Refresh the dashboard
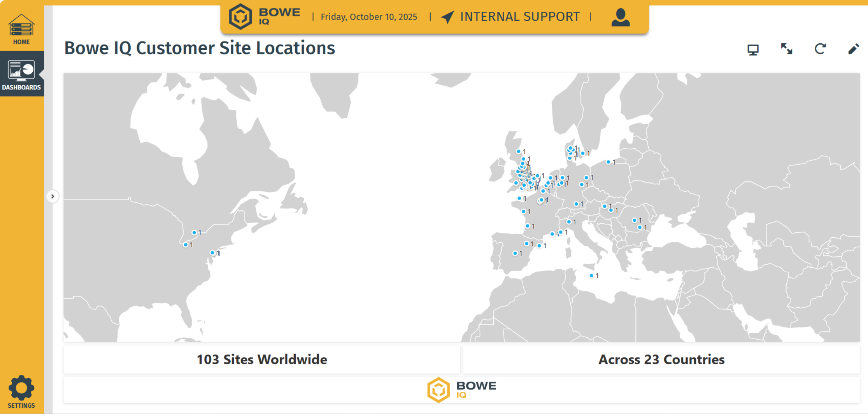 [x=820, y=49]
